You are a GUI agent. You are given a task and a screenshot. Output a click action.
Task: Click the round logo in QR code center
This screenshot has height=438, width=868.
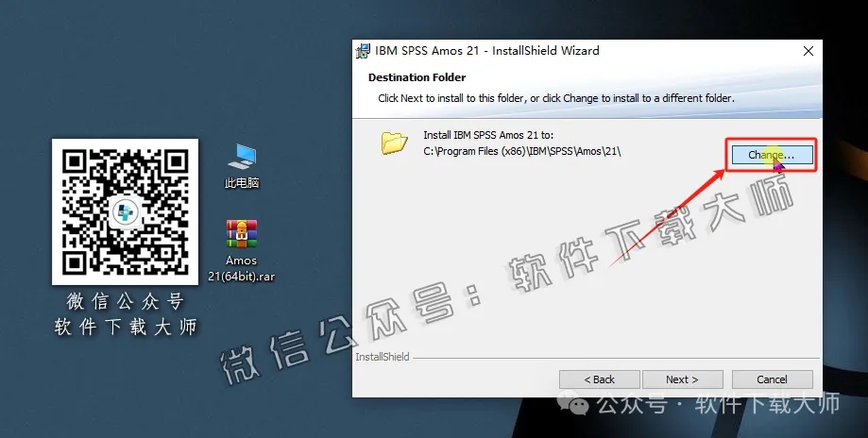click(x=125, y=213)
